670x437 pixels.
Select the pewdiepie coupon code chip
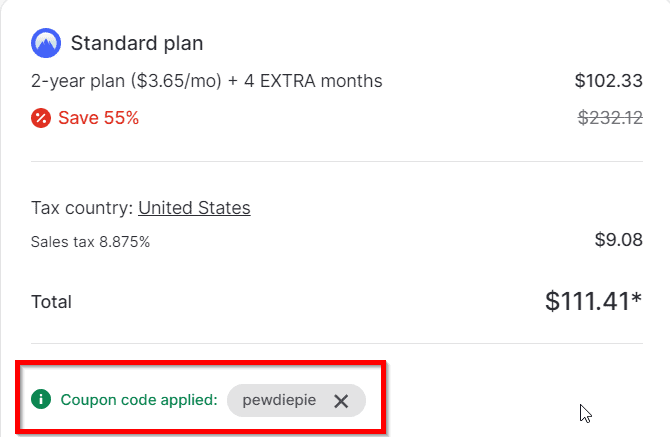click(279, 400)
